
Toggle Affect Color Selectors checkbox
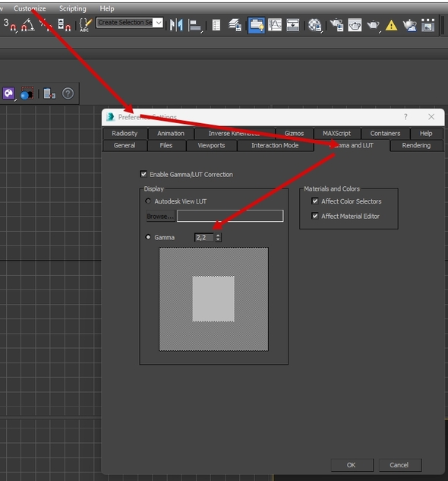coord(315,201)
